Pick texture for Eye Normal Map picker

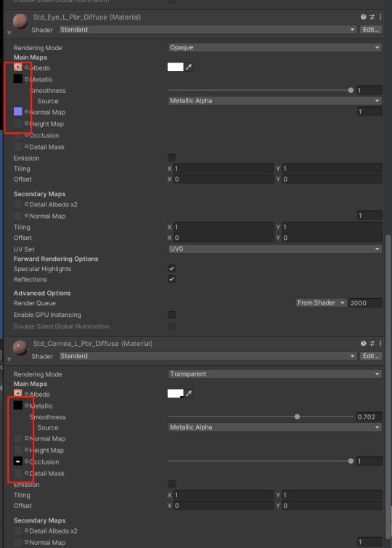(x=27, y=111)
